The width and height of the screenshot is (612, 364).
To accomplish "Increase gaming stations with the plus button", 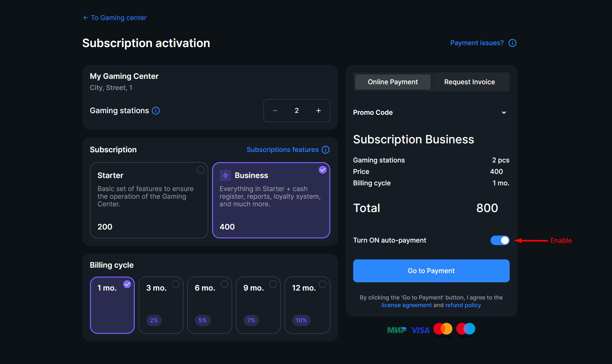I will point(318,111).
